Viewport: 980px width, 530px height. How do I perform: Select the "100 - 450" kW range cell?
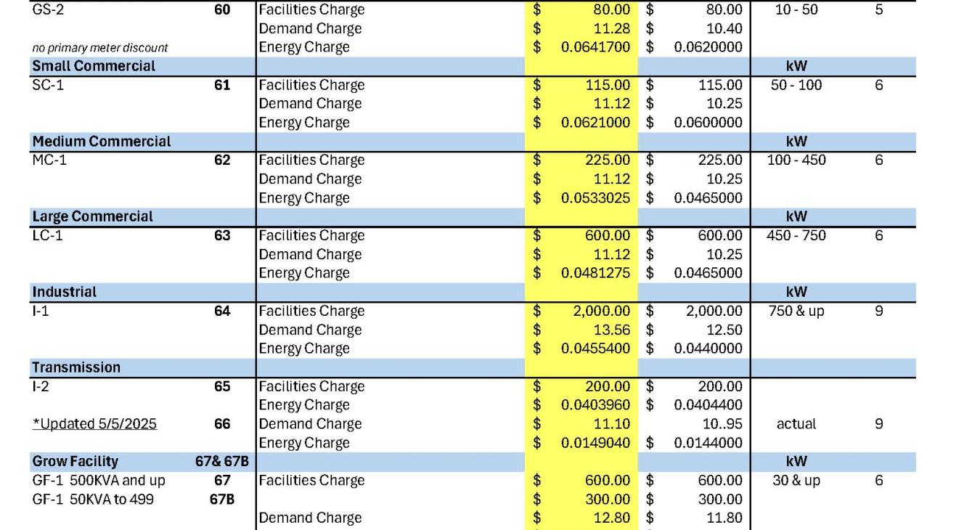click(796, 160)
